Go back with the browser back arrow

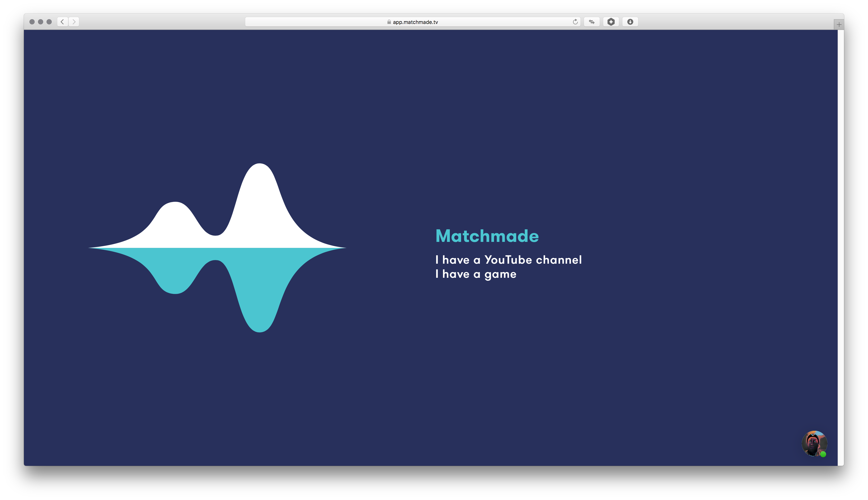62,22
